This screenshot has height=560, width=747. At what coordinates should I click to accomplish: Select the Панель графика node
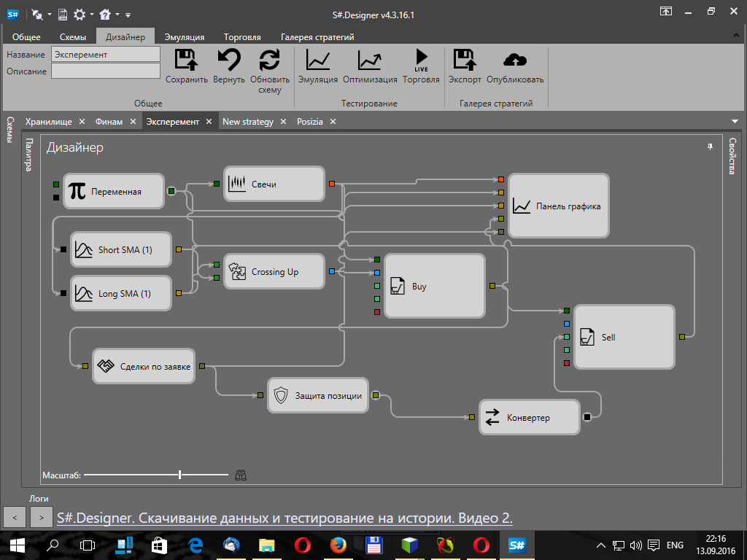coord(558,206)
